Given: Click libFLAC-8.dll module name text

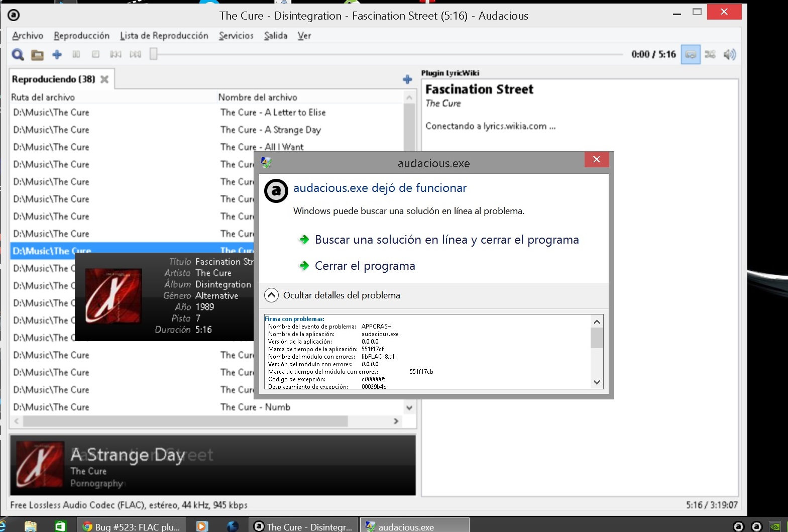Looking at the screenshot, I should coord(379,357).
